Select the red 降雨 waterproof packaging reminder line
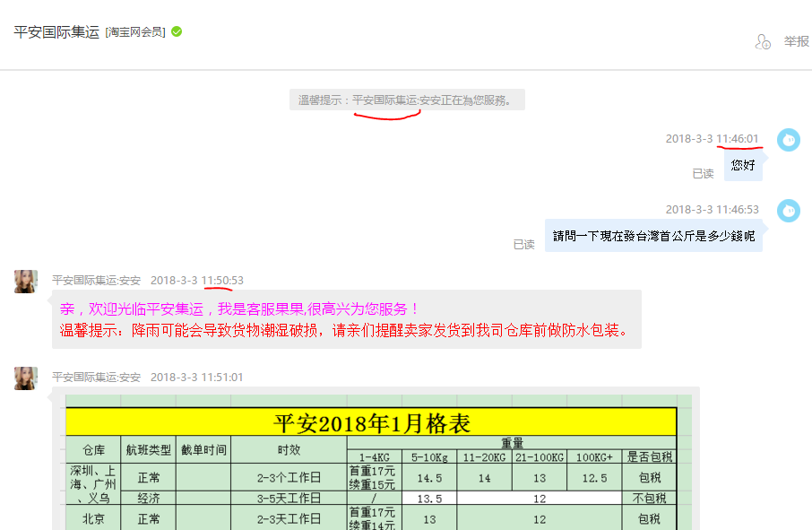Viewport: 812px width, 530px height. point(344,331)
